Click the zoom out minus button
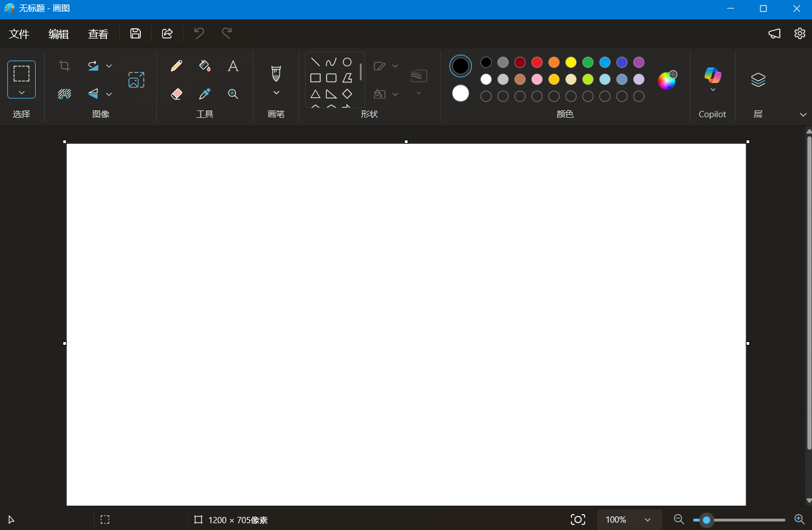 [679, 519]
